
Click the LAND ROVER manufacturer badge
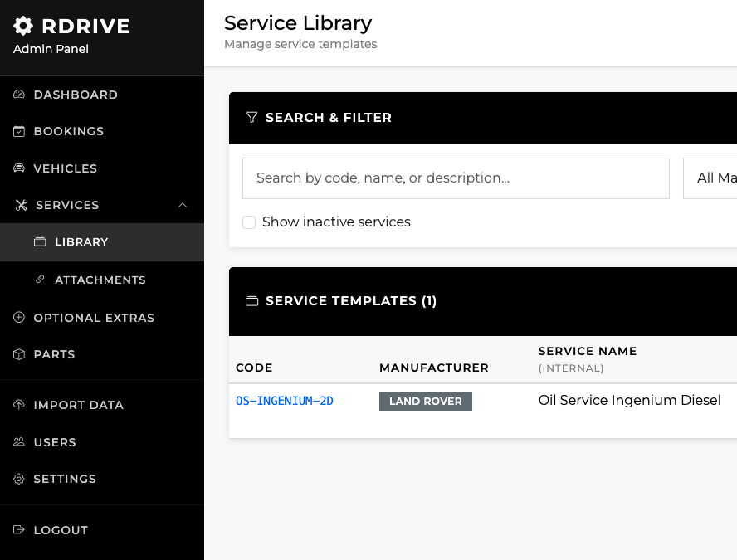tap(425, 401)
